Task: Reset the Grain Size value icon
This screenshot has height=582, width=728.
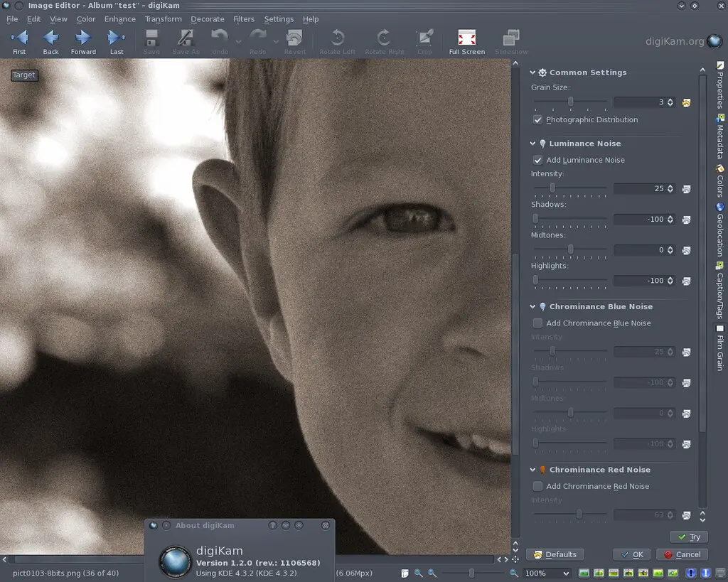Action: point(686,103)
